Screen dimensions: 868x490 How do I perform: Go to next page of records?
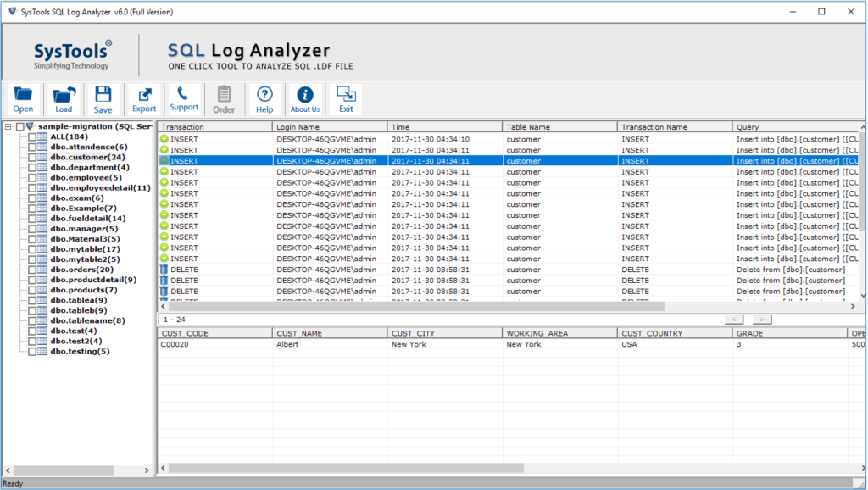(x=762, y=320)
